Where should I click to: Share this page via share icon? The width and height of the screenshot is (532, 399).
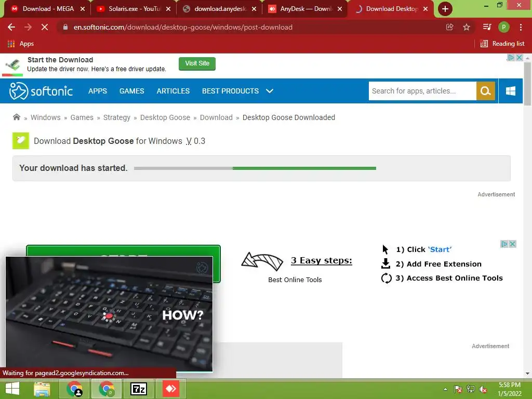click(449, 27)
